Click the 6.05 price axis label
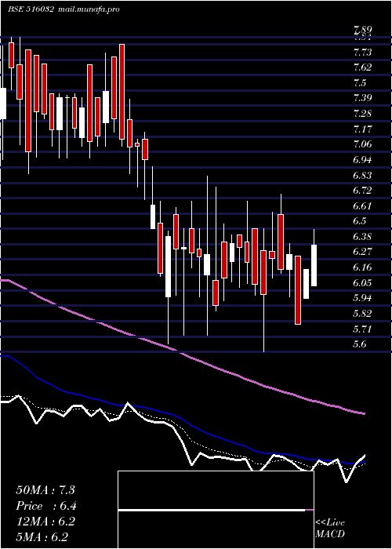Screen dimensions: 392x549 [x=362, y=283]
